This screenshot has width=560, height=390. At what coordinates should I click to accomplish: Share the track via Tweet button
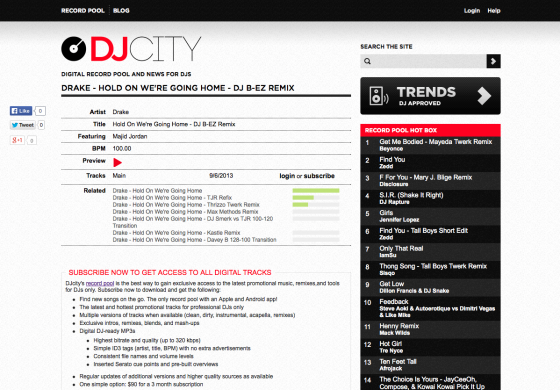coord(22,125)
